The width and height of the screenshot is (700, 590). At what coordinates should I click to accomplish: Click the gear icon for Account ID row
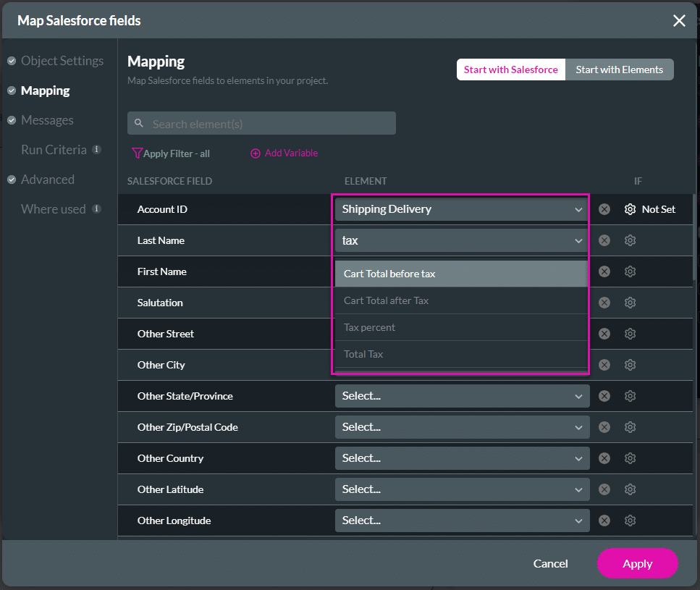[x=630, y=209]
